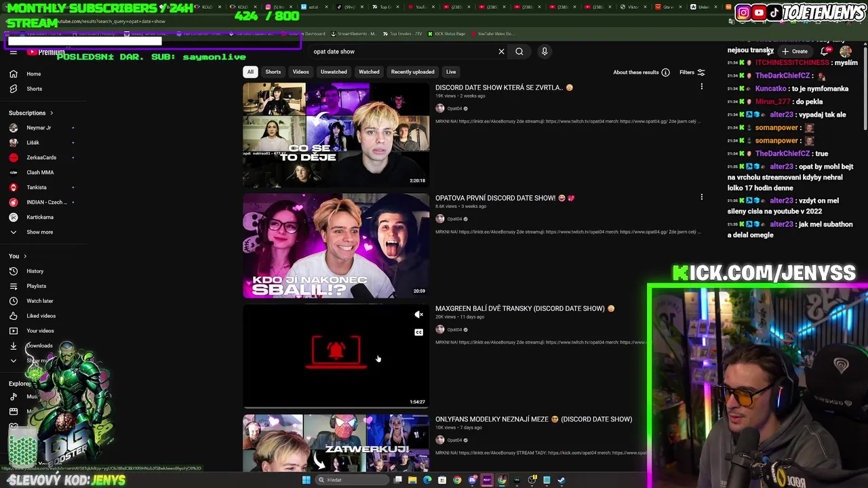Open thumbnail KDO JI NAKONEC SBALIL

tap(336, 245)
